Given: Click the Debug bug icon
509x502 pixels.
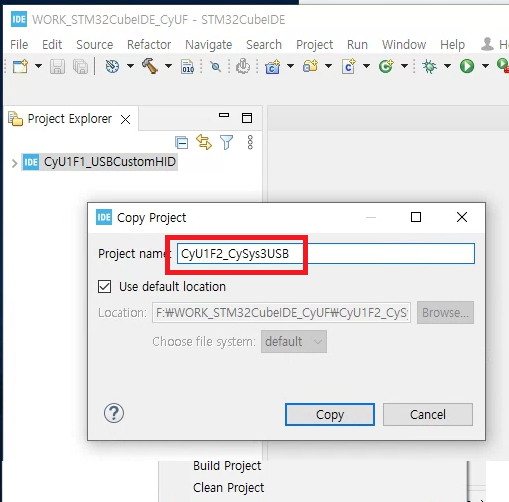Looking at the screenshot, I should [x=430, y=66].
